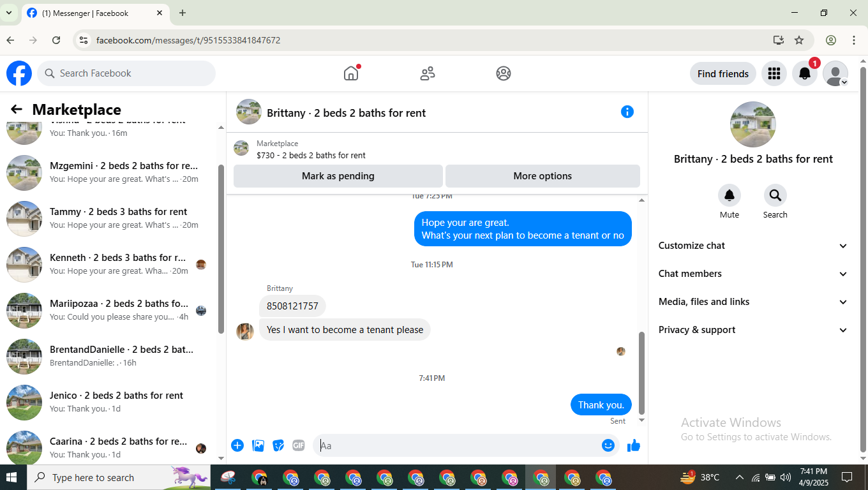This screenshot has height=490, width=868.
Task: Open a new browser tab
Action: point(183,13)
